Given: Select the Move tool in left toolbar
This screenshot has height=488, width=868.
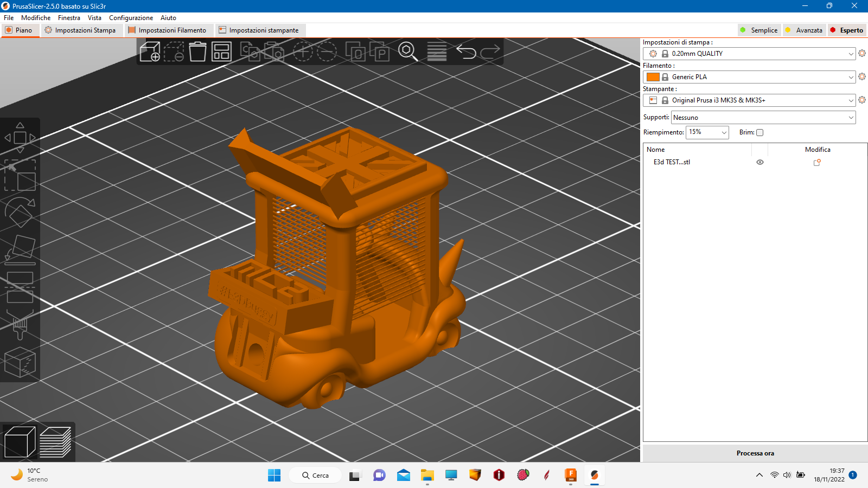Looking at the screenshot, I should [20, 138].
